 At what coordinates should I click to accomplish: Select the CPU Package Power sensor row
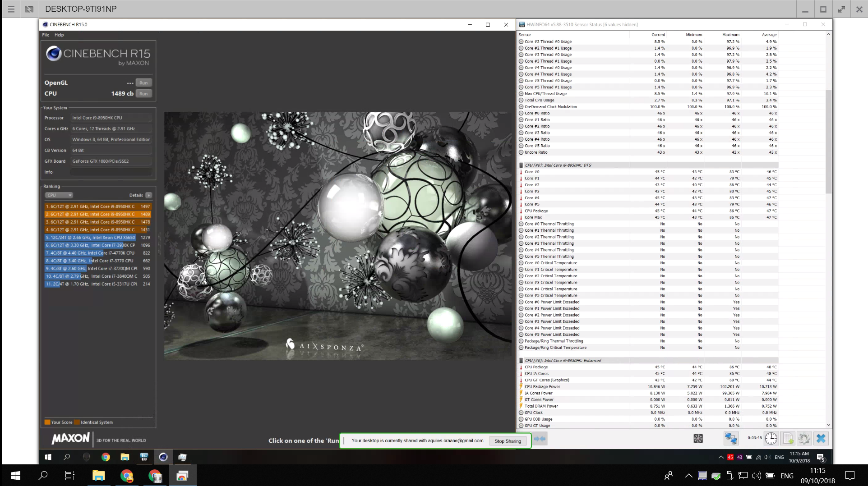pyautogui.click(x=648, y=386)
